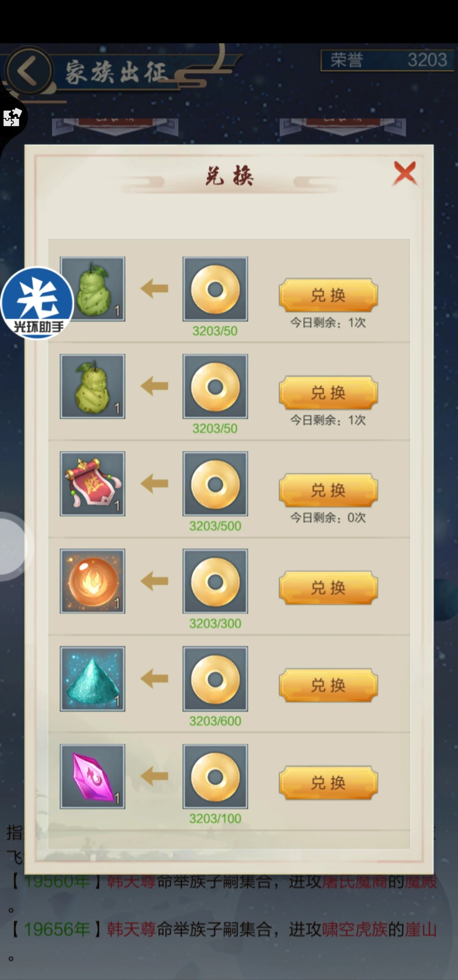Exchange the pink crystal costing 100

point(328,783)
